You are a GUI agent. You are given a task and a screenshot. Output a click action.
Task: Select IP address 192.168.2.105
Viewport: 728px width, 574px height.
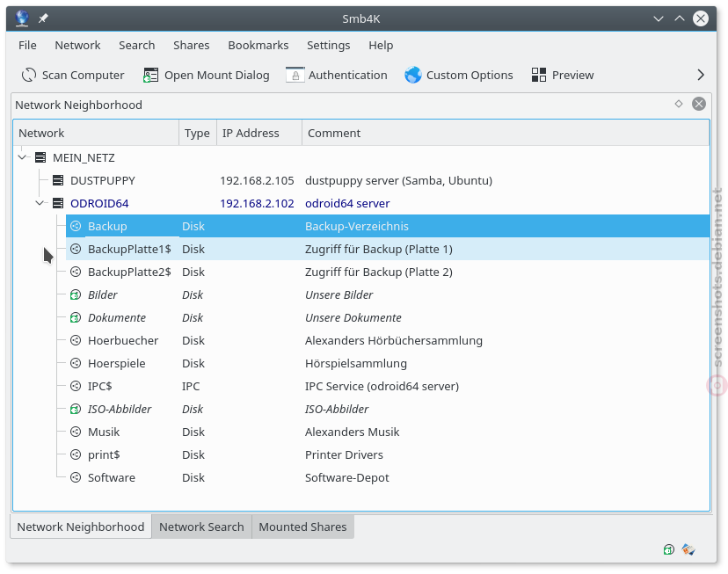click(258, 180)
